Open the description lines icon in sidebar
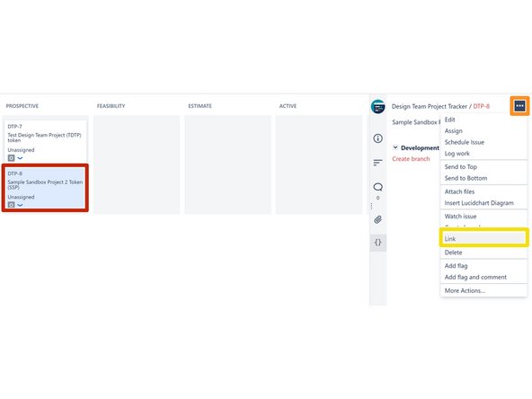This screenshot has height=399, width=532. click(x=377, y=163)
